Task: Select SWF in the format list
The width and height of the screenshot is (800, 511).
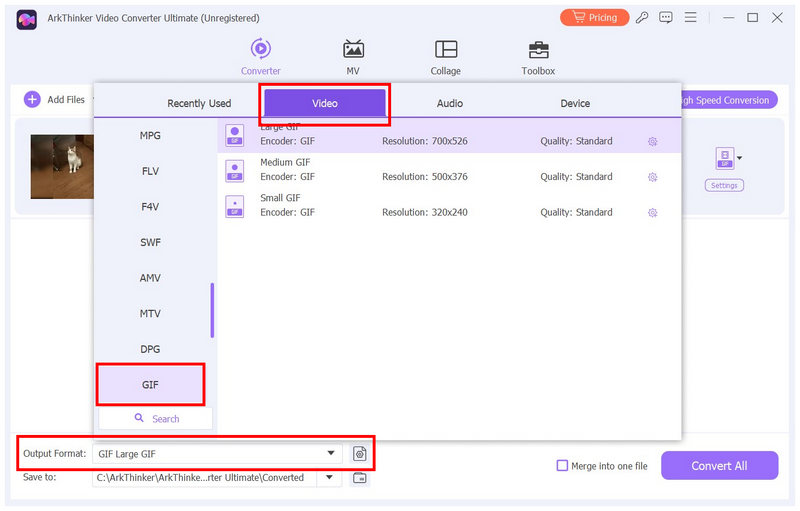Action: coord(151,243)
